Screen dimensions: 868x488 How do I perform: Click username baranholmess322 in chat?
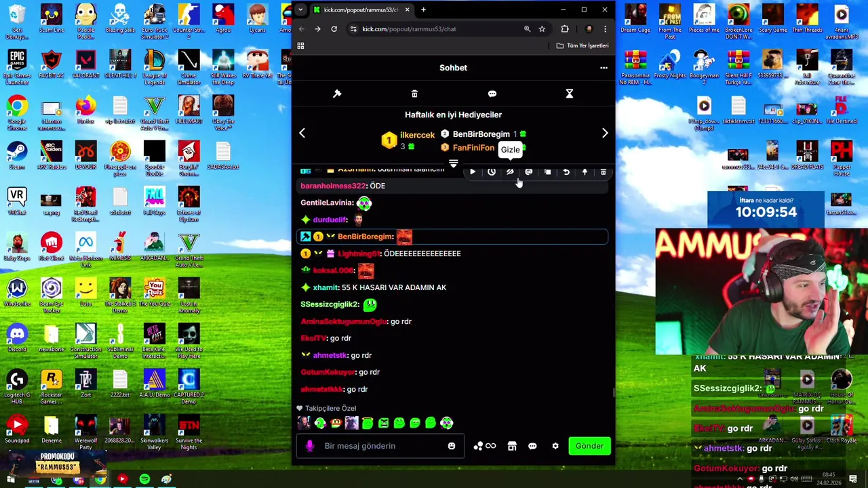[333, 186]
